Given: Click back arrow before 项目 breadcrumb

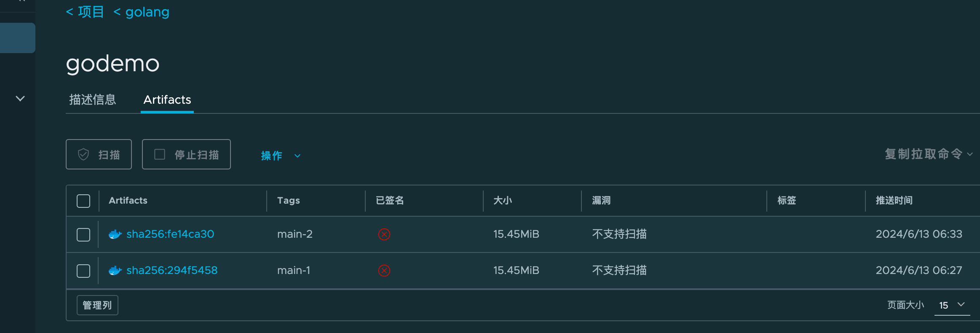Looking at the screenshot, I should pyautogui.click(x=70, y=12).
